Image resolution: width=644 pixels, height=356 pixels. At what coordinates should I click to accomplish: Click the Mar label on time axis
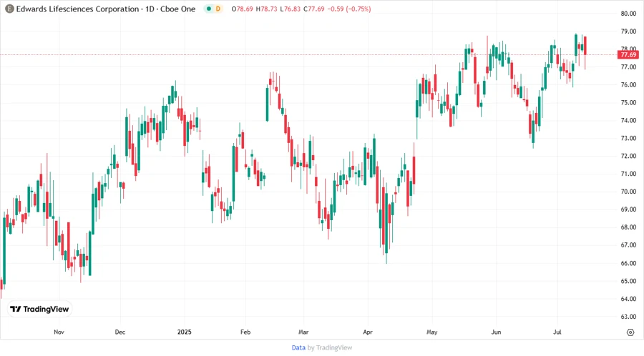pos(303,332)
